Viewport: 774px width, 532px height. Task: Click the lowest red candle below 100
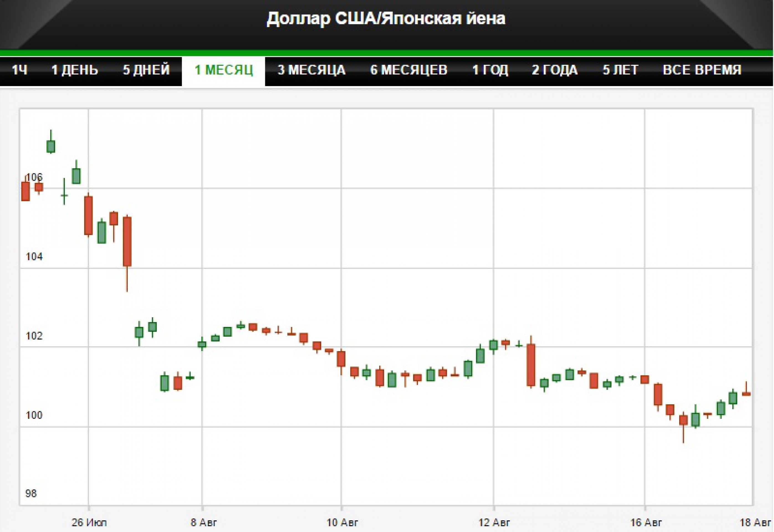click(683, 420)
